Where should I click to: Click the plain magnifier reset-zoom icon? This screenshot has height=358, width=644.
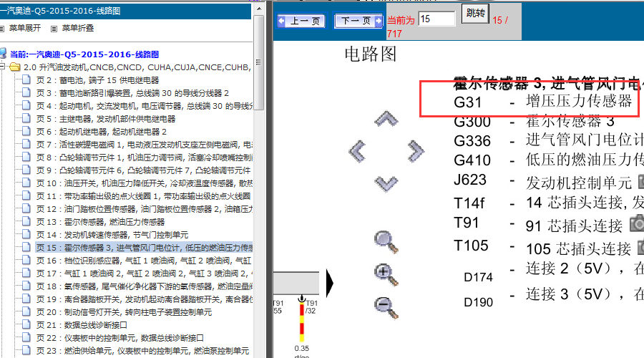pos(386,242)
